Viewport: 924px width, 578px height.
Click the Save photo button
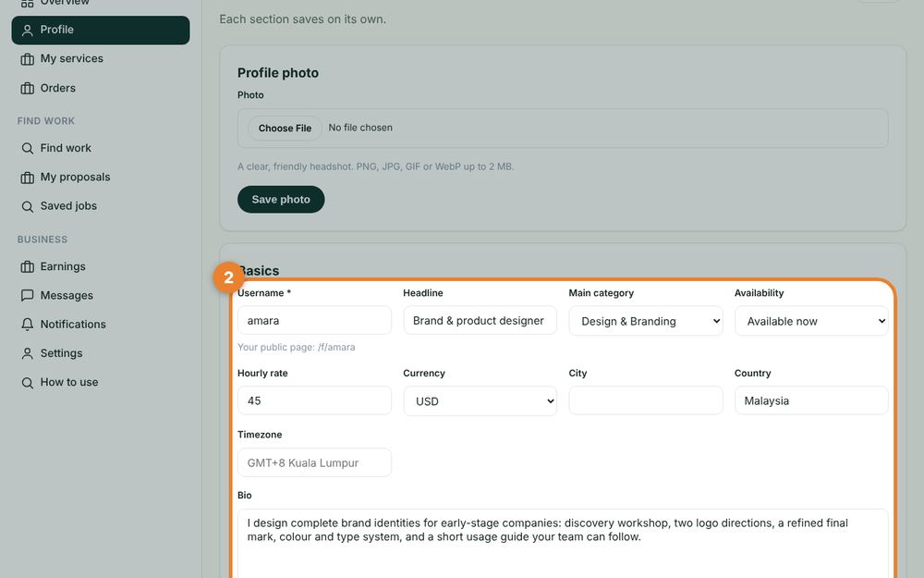(281, 200)
